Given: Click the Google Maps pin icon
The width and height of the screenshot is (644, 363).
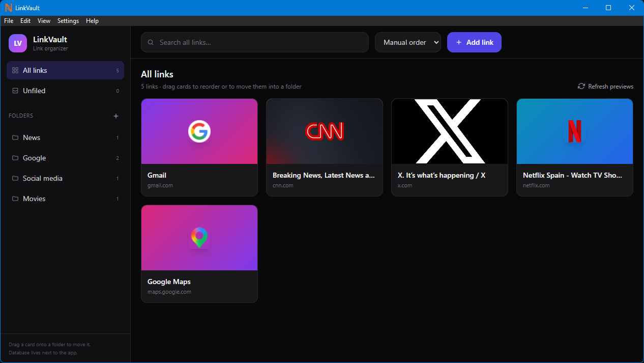Looking at the screenshot, I should (x=199, y=238).
